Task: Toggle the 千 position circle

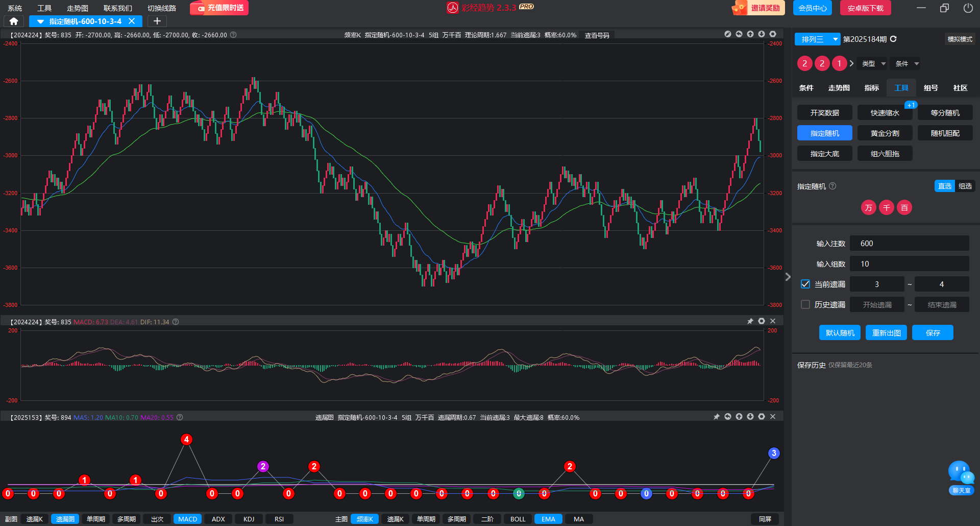Action: click(x=887, y=207)
